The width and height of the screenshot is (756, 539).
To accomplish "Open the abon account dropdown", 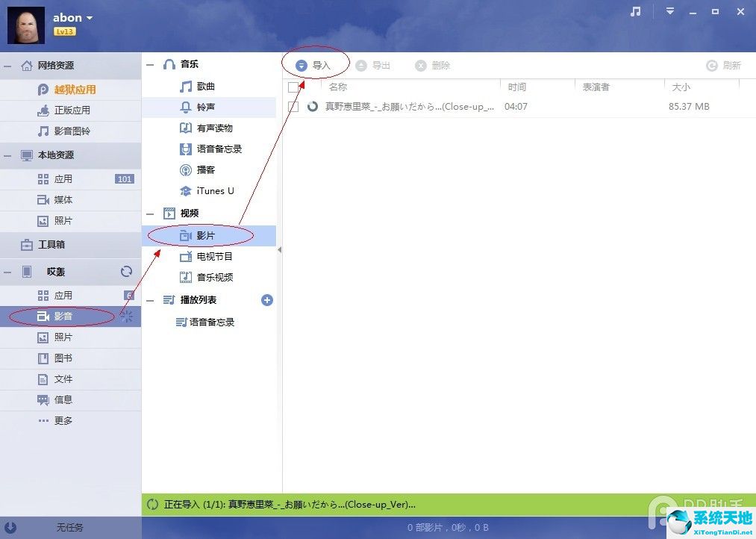I will (x=72, y=16).
